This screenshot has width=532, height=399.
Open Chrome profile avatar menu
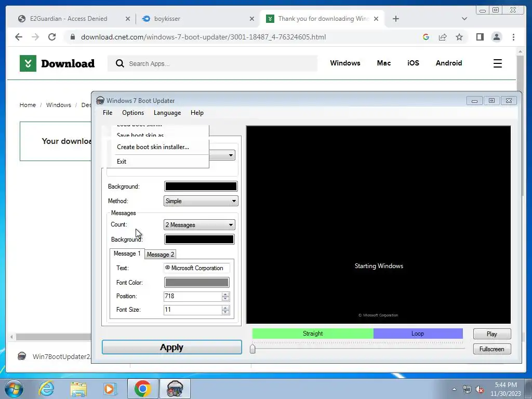coord(496,37)
